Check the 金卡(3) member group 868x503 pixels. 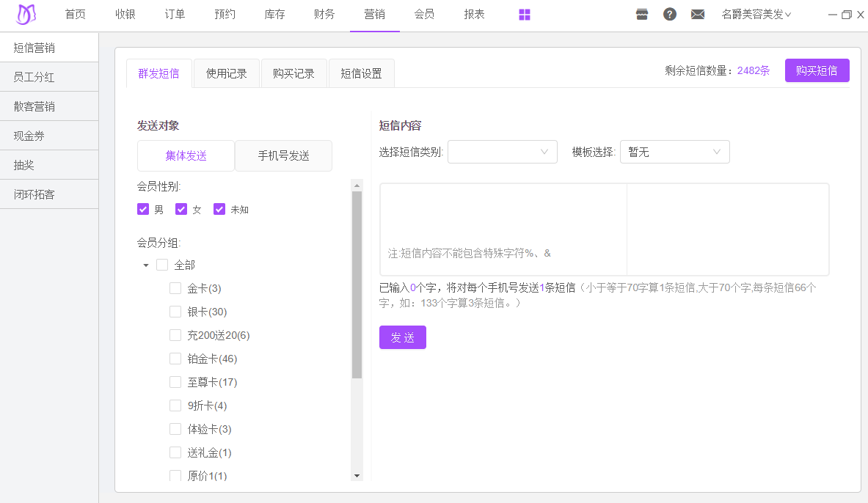[175, 289]
